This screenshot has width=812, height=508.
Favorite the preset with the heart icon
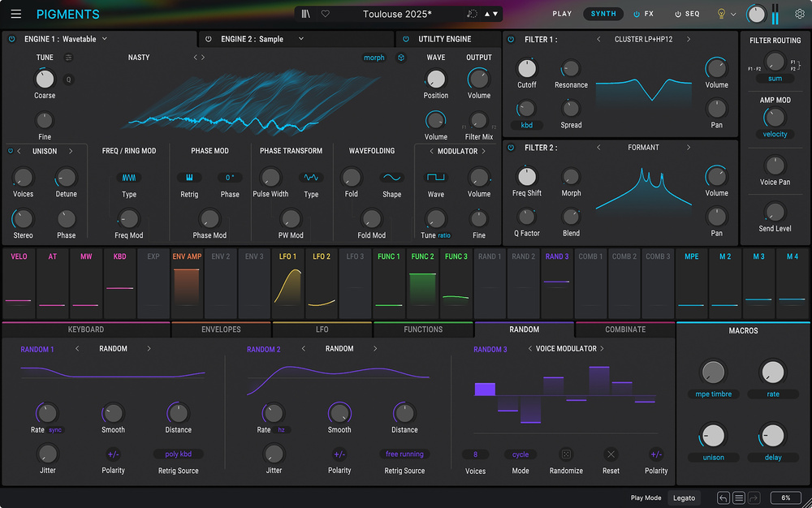click(326, 14)
